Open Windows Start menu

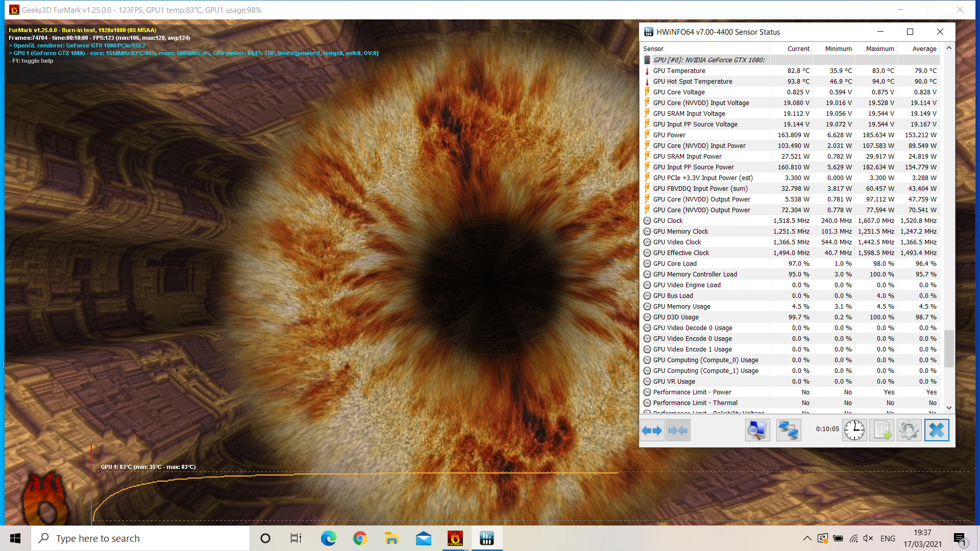pyautogui.click(x=15, y=538)
